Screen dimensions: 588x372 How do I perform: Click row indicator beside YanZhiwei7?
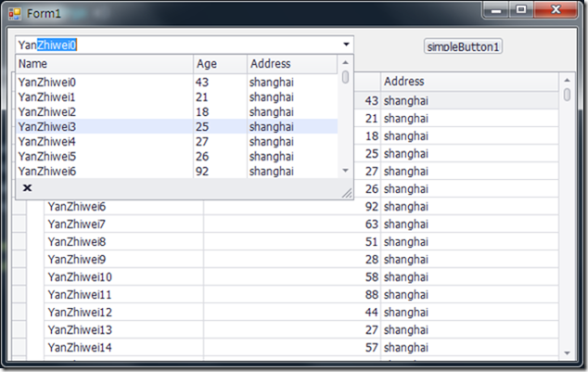[19, 224]
